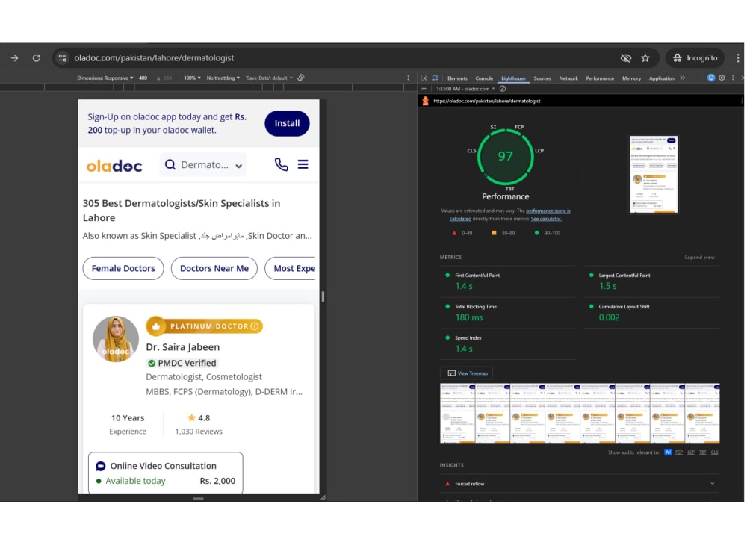The height and width of the screenshot is (560, 747).
Task: Open the Dermato... search dropdown
Action: 203,165
